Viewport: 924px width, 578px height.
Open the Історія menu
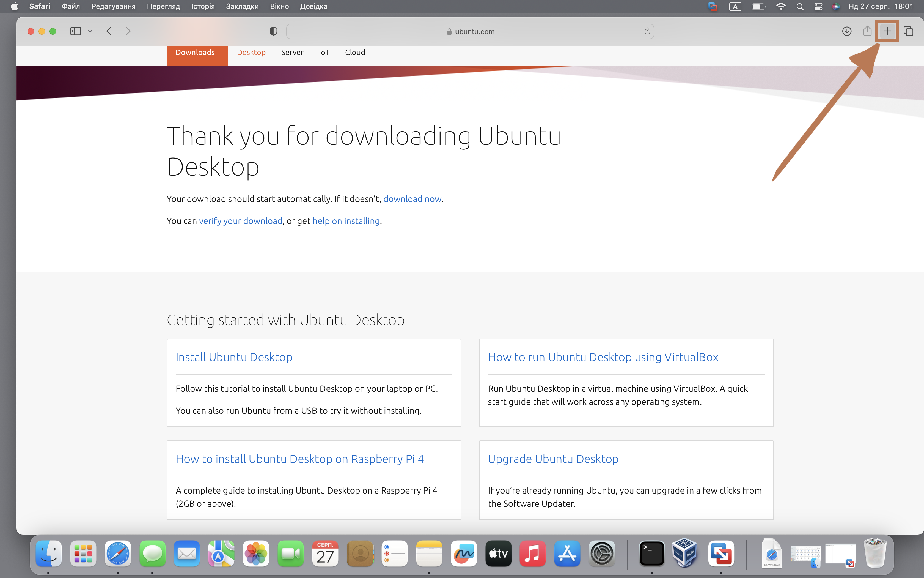[203, 7]
